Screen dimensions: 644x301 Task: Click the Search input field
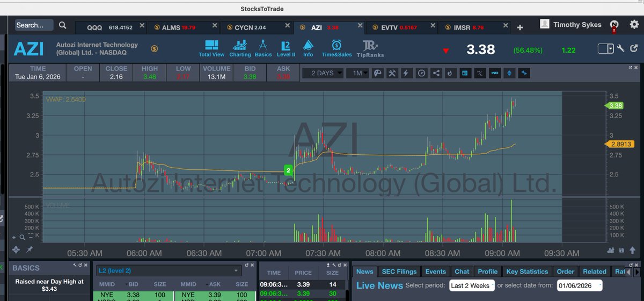[x=34, y=25]
